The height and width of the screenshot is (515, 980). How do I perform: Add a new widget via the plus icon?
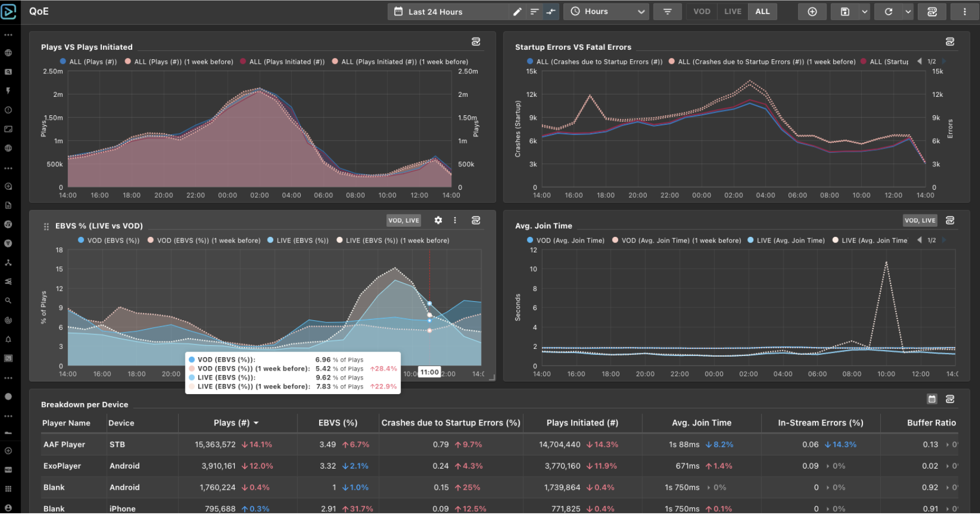click(x=812, y=11)
